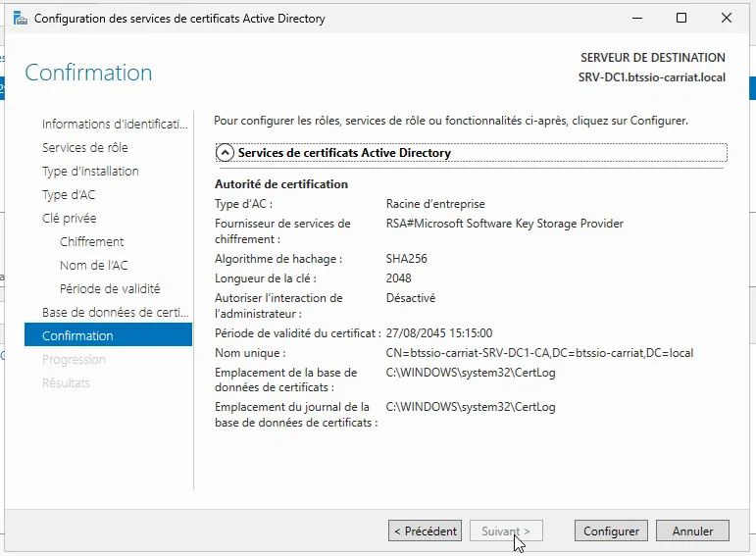Go to the Nom de l'AC sub-step
Image resolution: width=756 pixels, height=556 pixels.
[x=93, y=266]
